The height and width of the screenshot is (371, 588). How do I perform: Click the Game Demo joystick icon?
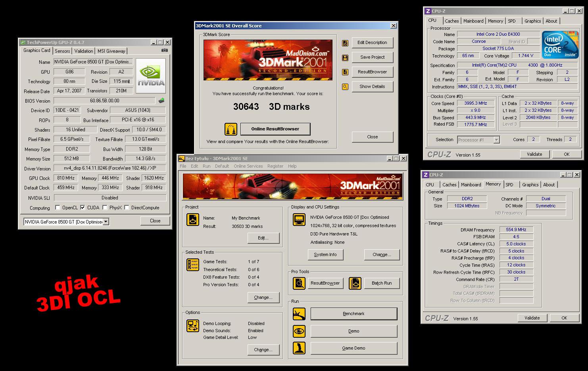(299, 348)
